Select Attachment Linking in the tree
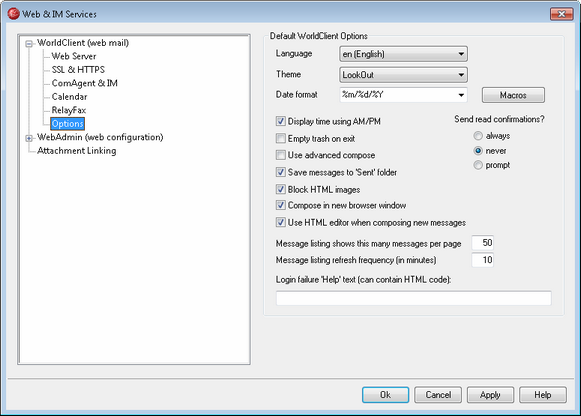 [x=77, y=151]
